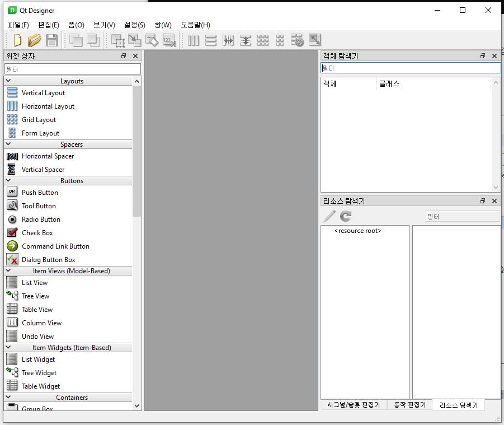This screenshot has width=504, height=425.
Task: Click the Lay Out in Form toolbar icon
Action: (x=280, y=40)
